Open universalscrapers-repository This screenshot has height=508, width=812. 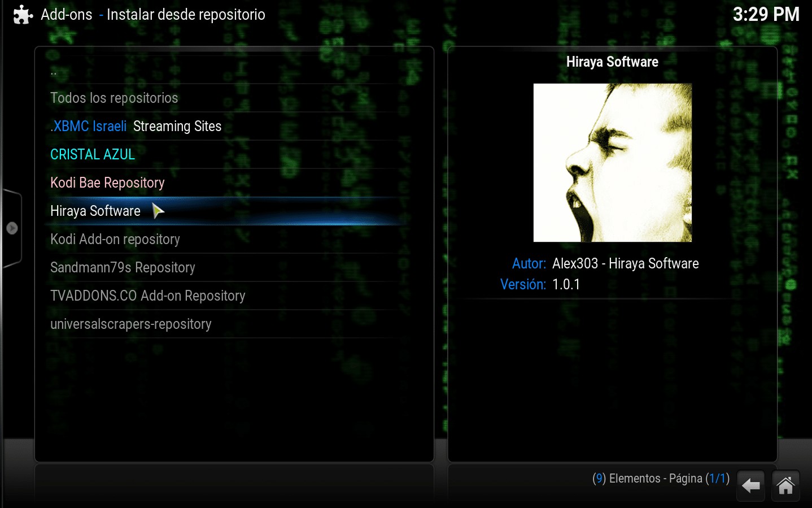pyautogui.click(x=130, y=324)
